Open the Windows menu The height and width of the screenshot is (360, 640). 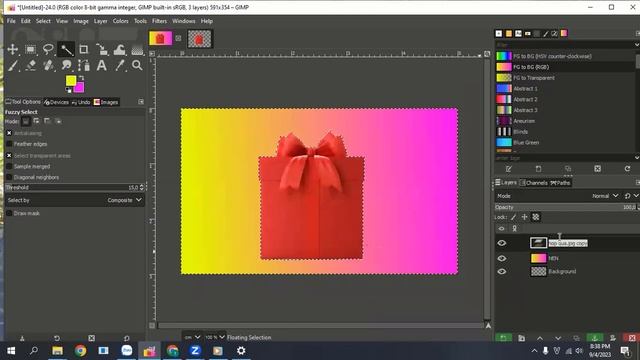pyautogui.click(x=184, y=21)
